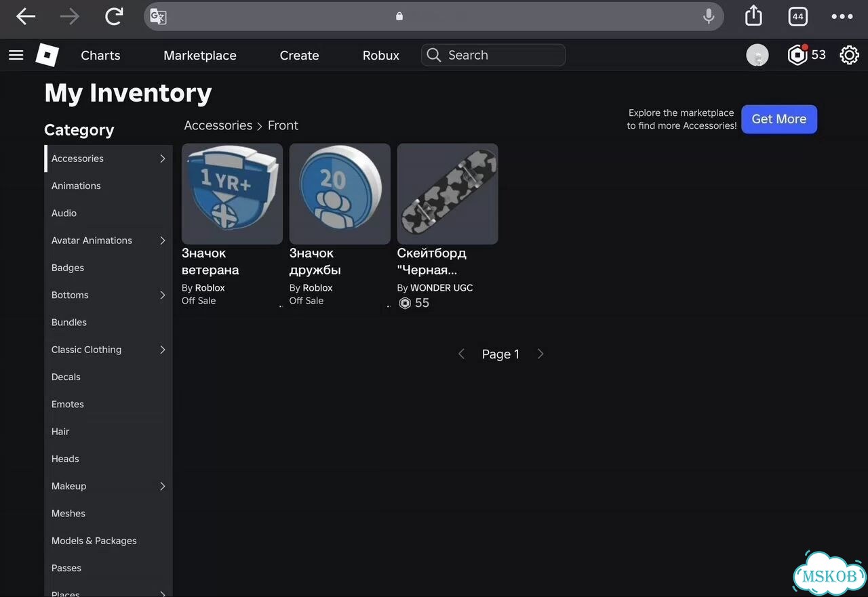Open the Roblox hamburger menu
Image resolution: width=868 pixels, height=597 pixels.
[x=16, y=55]
